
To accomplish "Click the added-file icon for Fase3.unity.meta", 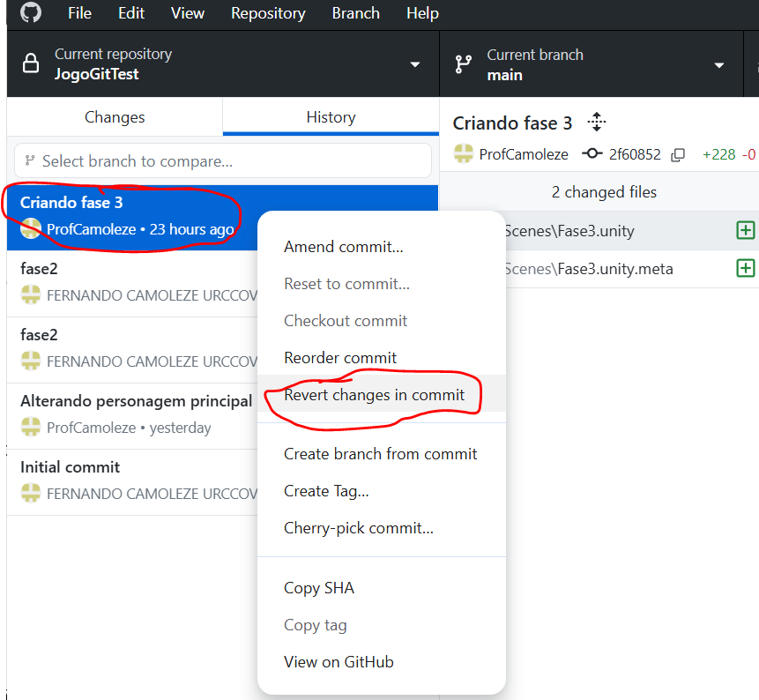I will tap(745, 268).
